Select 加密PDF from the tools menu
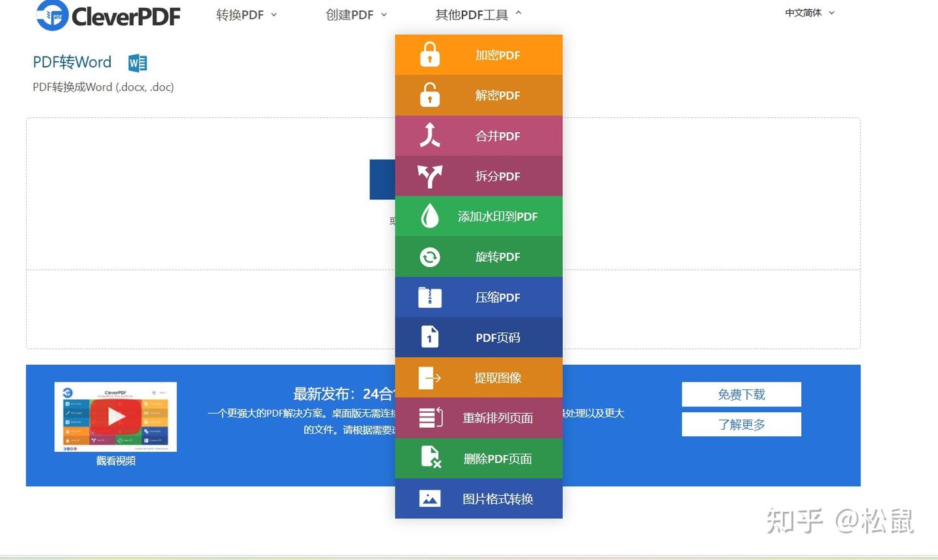The height and width of the screenshot is (560, 938). (479, 55)
